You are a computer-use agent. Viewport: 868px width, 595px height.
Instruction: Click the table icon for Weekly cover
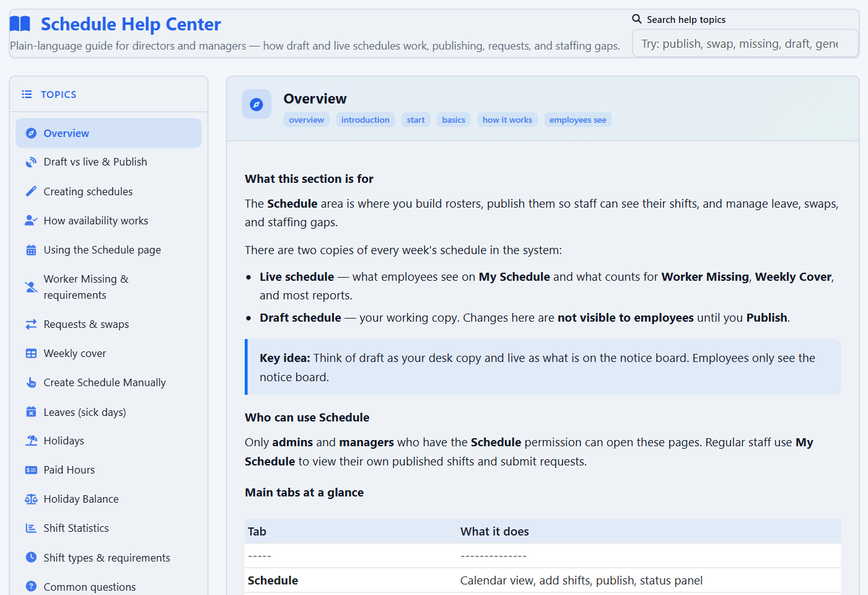(31, 353)
